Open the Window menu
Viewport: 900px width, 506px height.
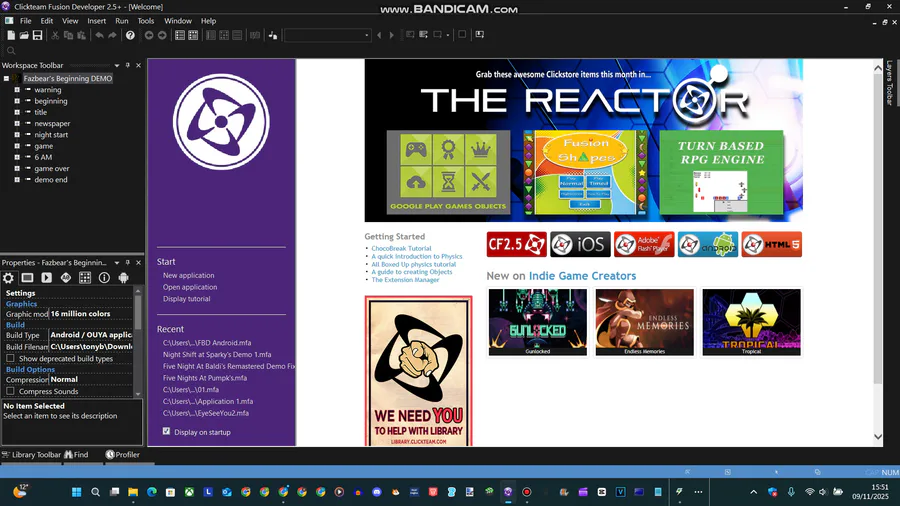[x=178, y=21]
